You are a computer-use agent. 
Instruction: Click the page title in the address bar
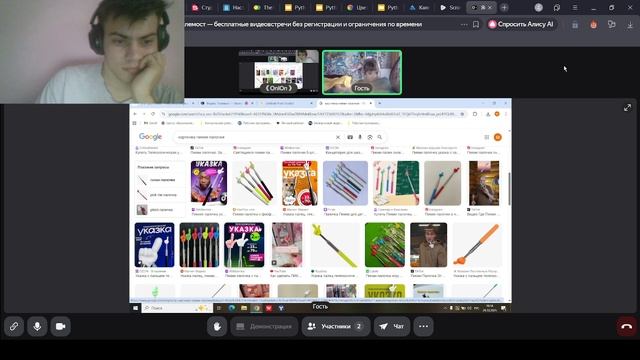(x=303, y=24)
